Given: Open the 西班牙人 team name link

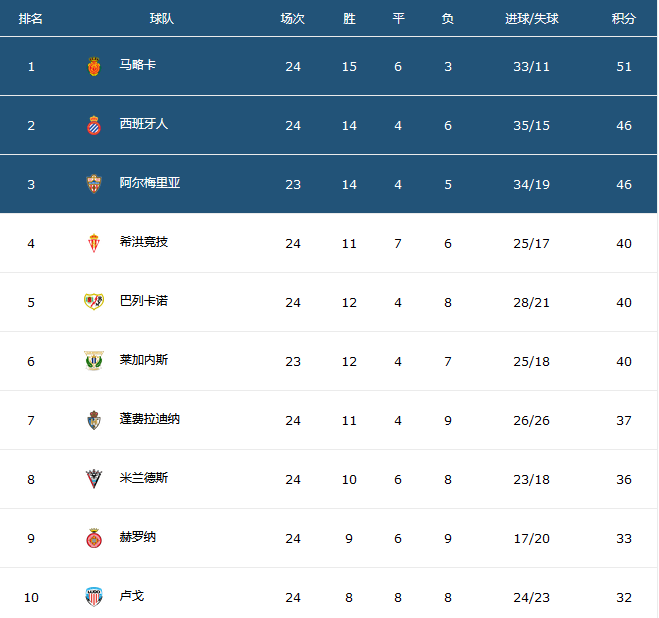Looking at the screenshot, I should [x=143, y=124].
